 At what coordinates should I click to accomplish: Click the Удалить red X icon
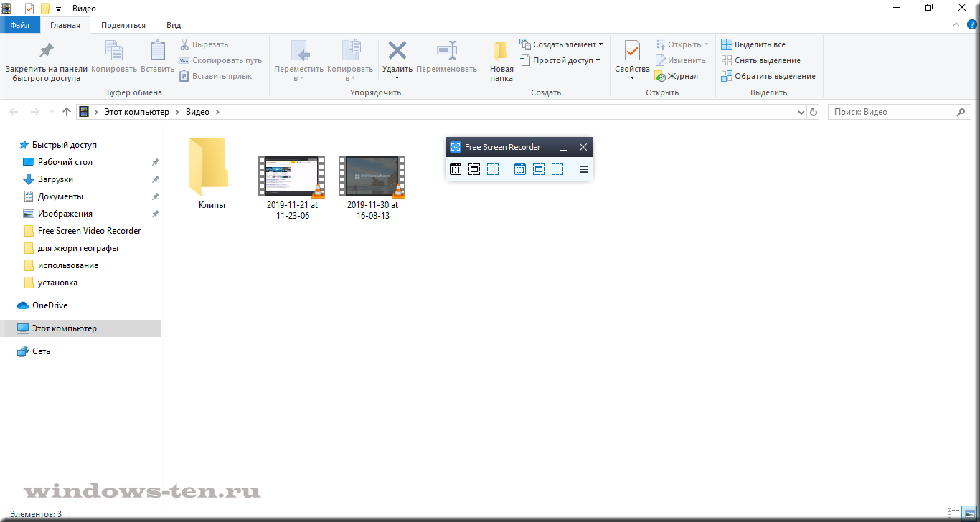(x=397, y=51)
